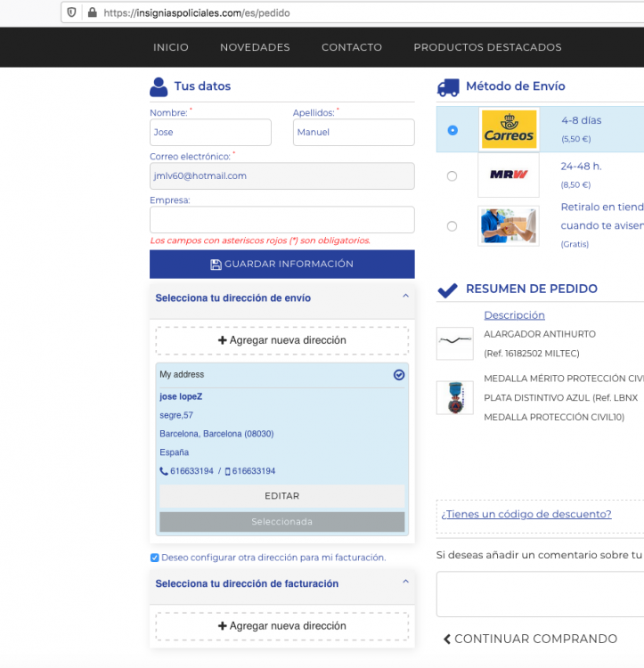This screenshot has width=644, height=668.
Task: Click the padlock site security icon
Action: pos(92,12)
